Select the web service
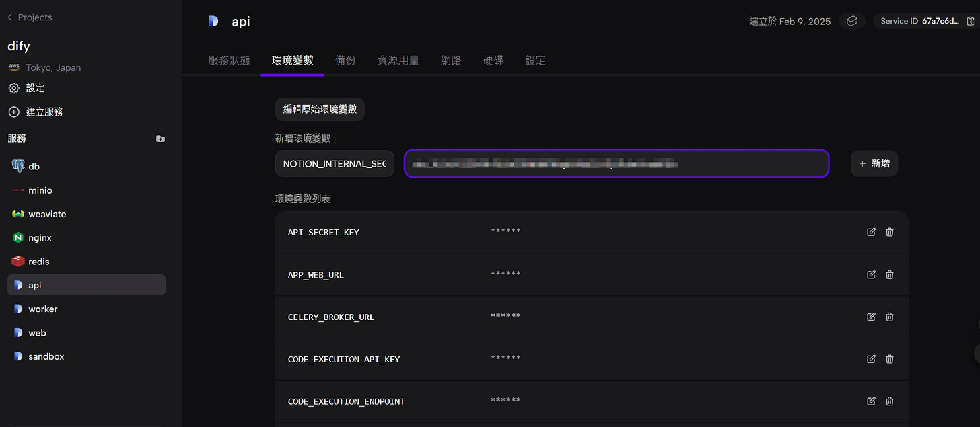 86,332
